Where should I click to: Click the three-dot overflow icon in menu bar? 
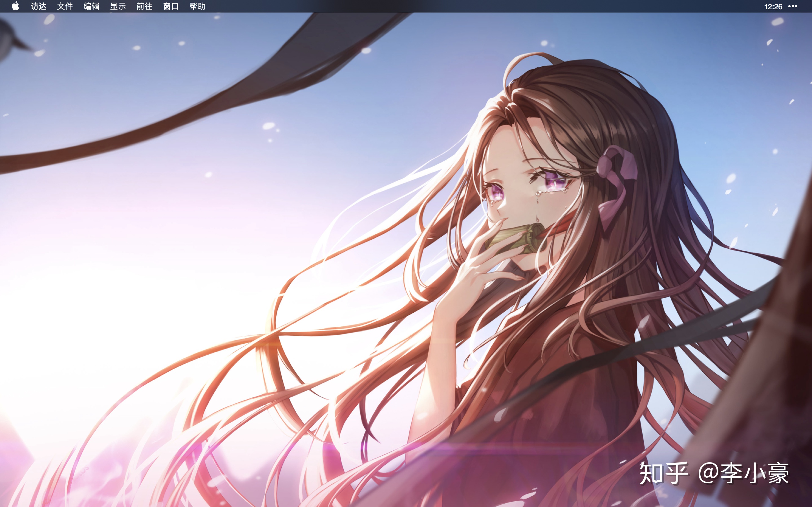pyautogui.click(x=793, y=6)
